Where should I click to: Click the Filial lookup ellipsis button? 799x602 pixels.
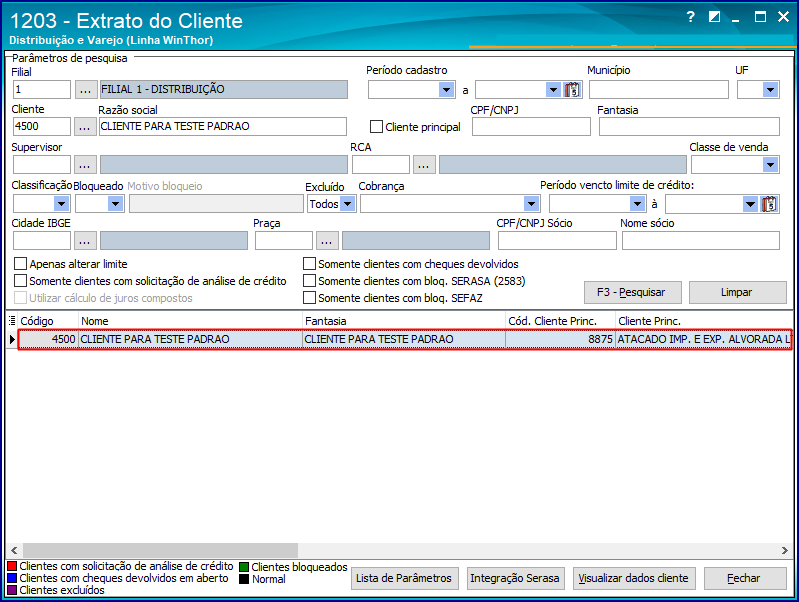point(86,90)
